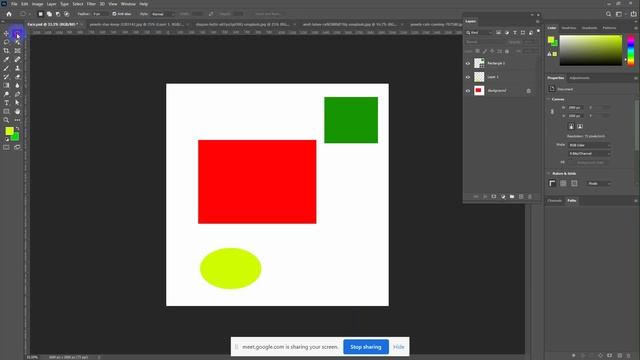640x360 pixels.
Task: Open the Style dropdown in options bar
Action: (163, 14)
